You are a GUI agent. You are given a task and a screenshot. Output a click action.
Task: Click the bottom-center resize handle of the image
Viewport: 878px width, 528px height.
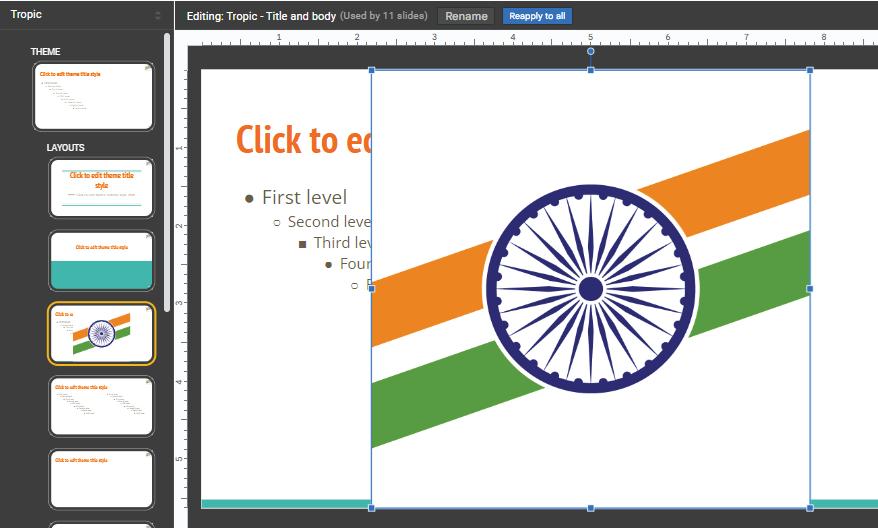click(x=590, y=508)
